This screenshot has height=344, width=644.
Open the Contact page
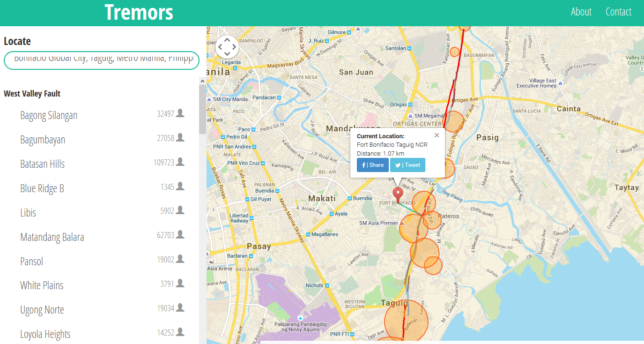pyautogui.click(x=618, y=12)
